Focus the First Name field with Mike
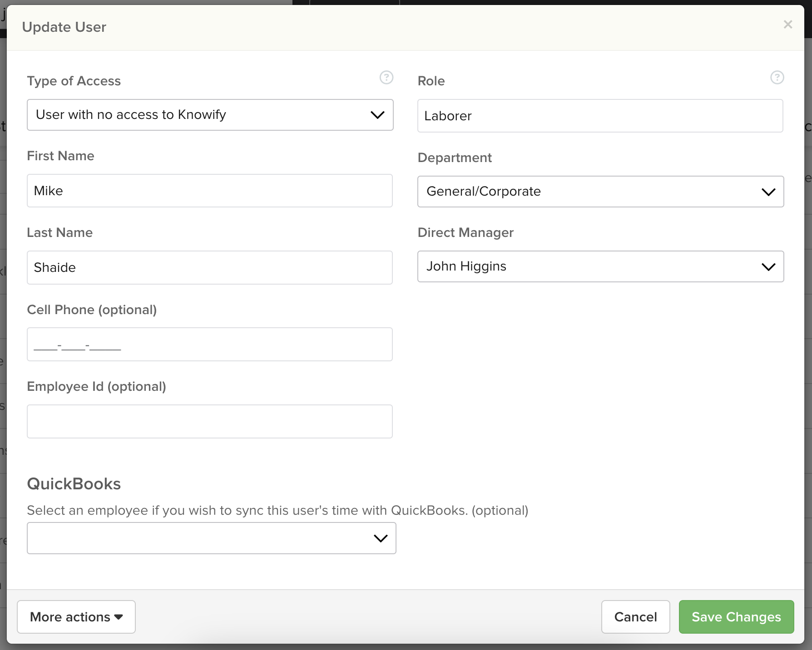 coord(209,191)
